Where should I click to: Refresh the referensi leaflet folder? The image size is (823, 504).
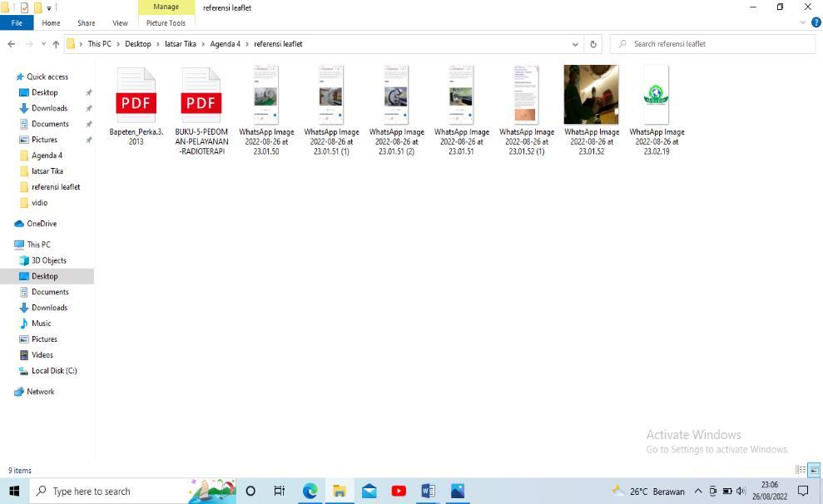(593, 44)
